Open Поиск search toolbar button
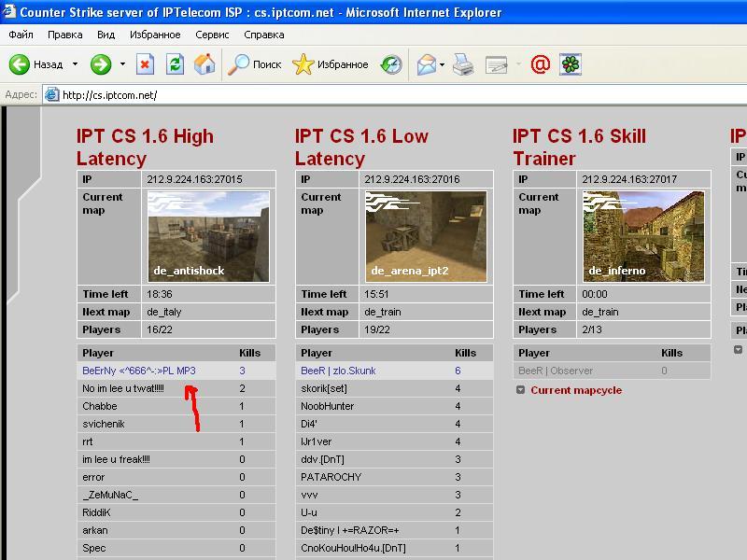 [254, 64]
